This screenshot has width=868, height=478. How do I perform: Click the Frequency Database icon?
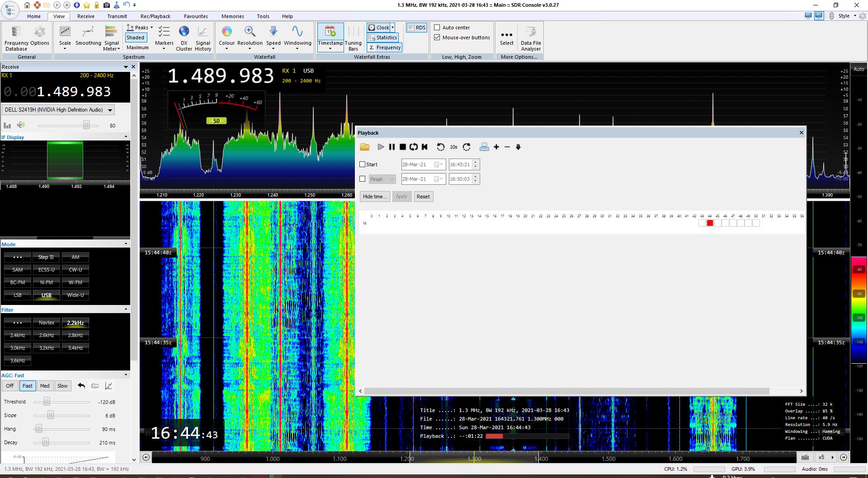tap(16, 32)
